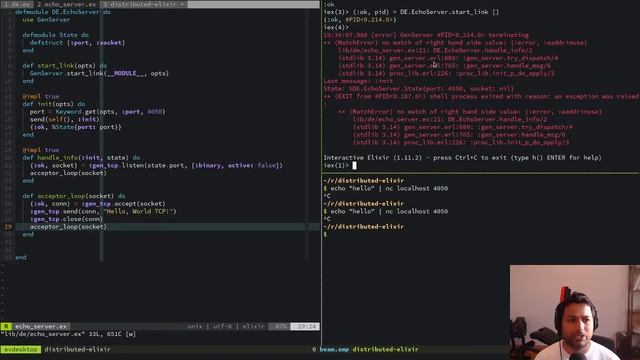Click the 'defmodule State do' line
This screenshot has width=640, height=360.
56,35
